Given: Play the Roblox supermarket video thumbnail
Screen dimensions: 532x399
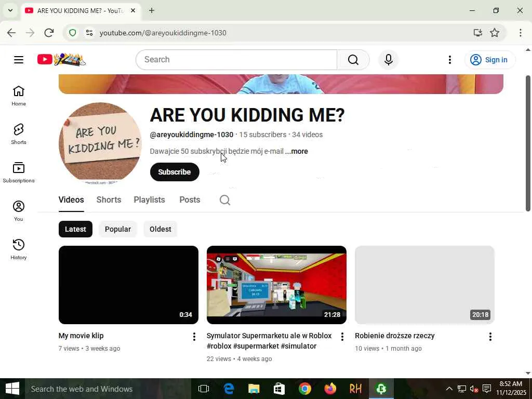Looking at the screenshot, I should tap(276, 285).
